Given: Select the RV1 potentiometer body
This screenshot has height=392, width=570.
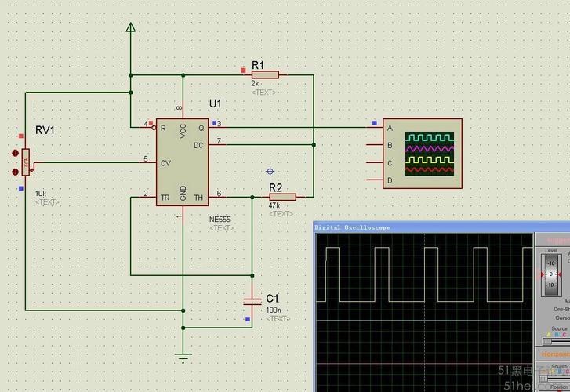Looking at the screenshot, I should 25,162.
